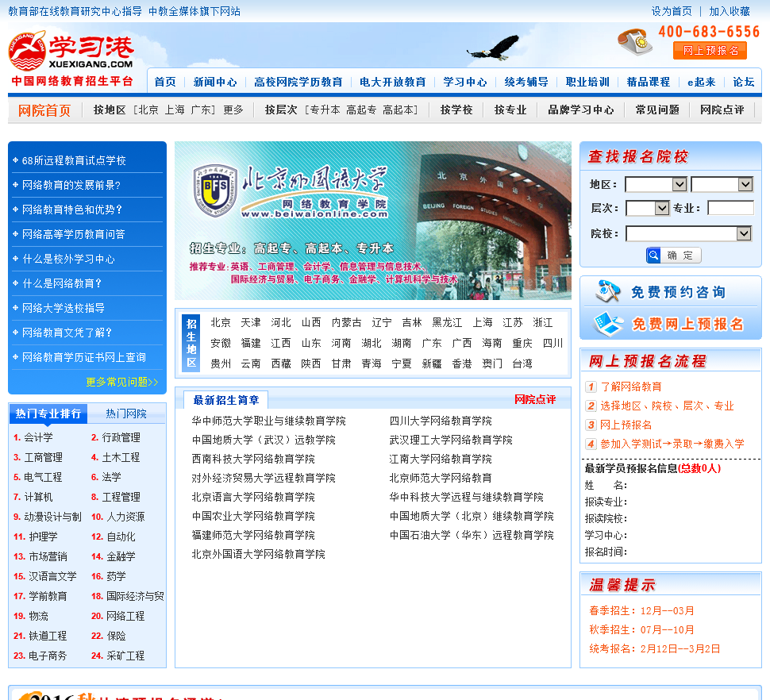Click 网院点评 link in 招生简章 panel
The height and width of the screenshot is (700, 770).
click(x=535, y=399)
